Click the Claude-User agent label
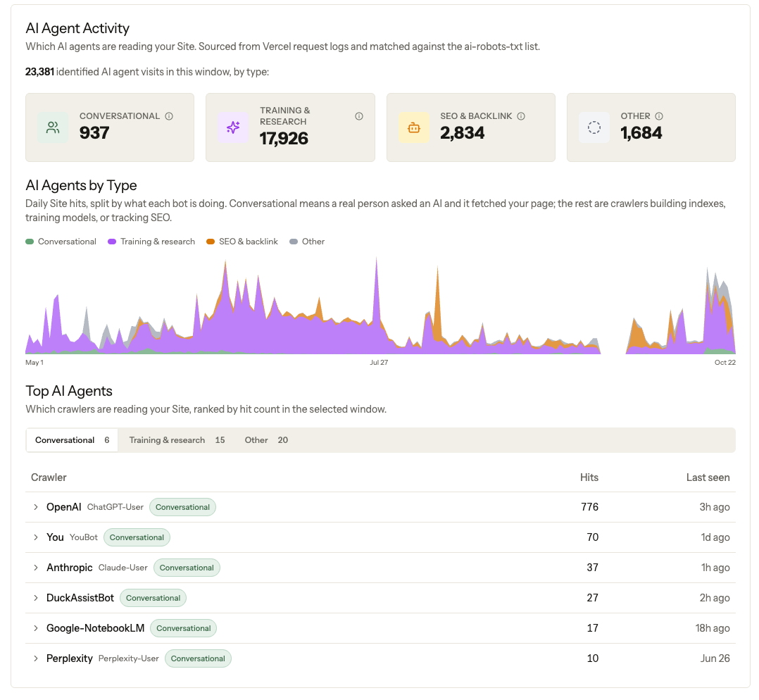Screen dimensions: 759x700 click(123, 568)
